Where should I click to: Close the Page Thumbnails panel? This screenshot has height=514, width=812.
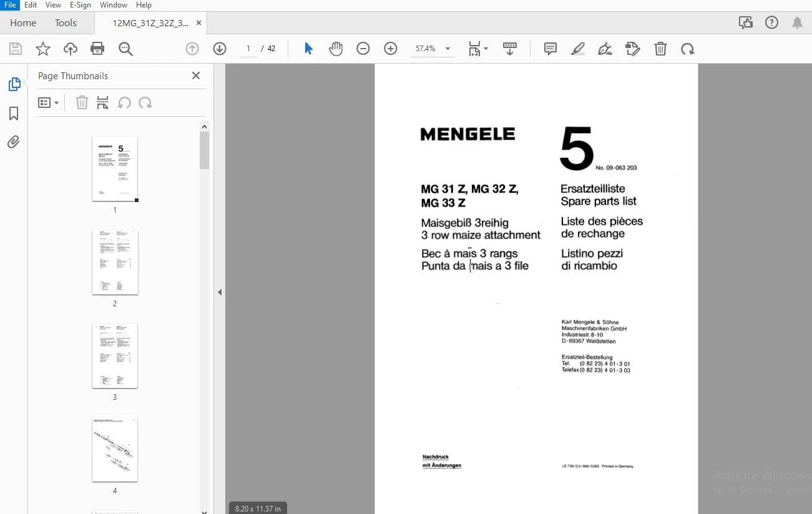196,75
